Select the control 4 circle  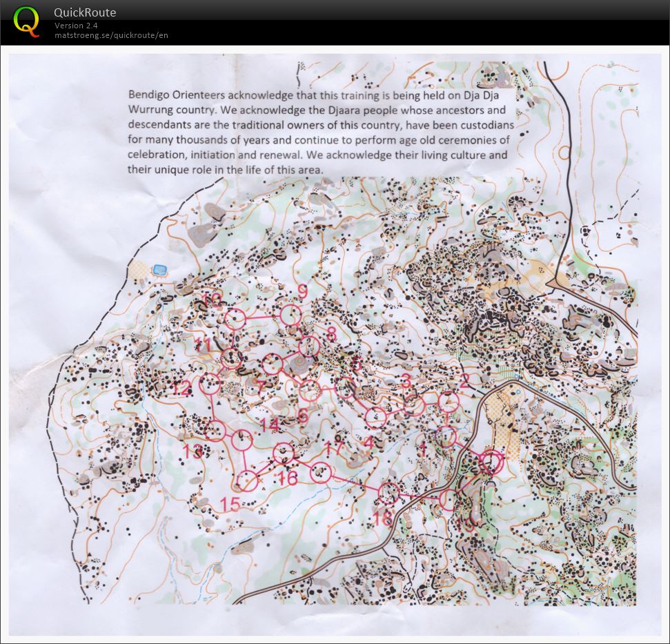point(375,416)
